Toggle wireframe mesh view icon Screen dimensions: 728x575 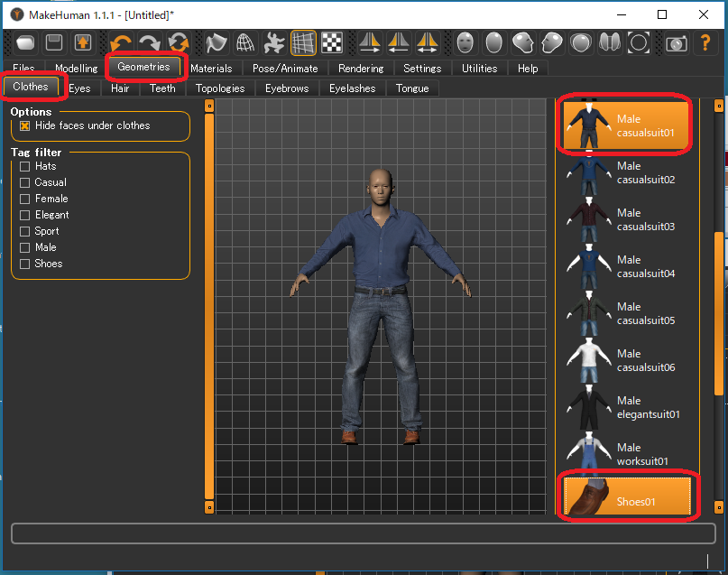coord(244,42)
